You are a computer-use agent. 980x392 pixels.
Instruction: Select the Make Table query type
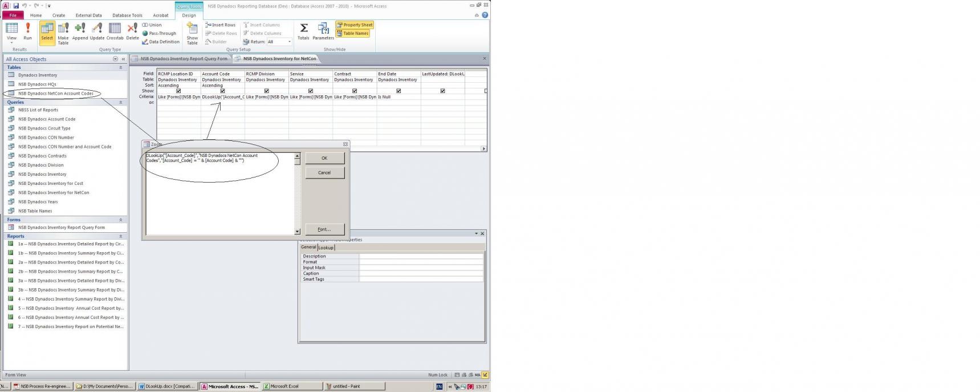[63, 33]
